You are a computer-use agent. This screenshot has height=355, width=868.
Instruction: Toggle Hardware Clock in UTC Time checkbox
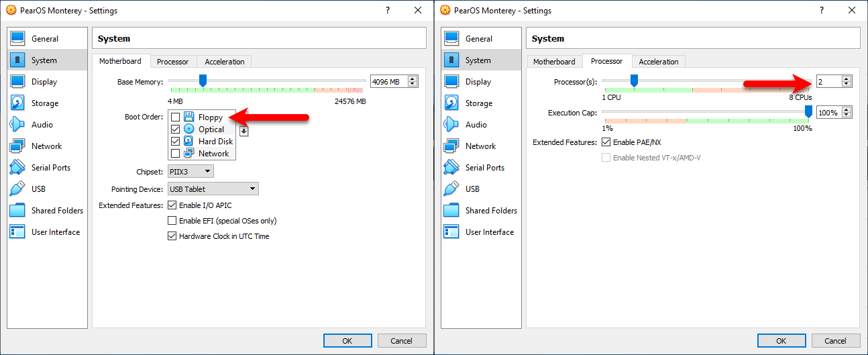pos(172,236)
